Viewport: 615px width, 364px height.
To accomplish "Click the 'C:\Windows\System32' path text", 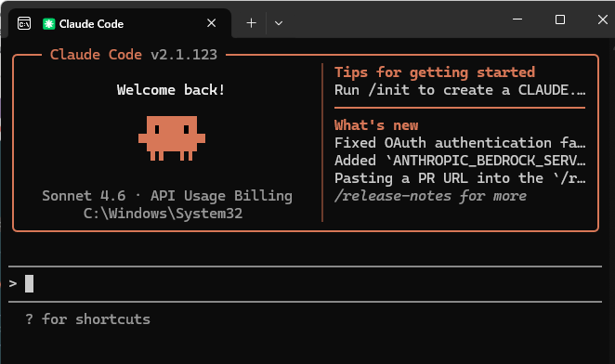I will point(163,214).
